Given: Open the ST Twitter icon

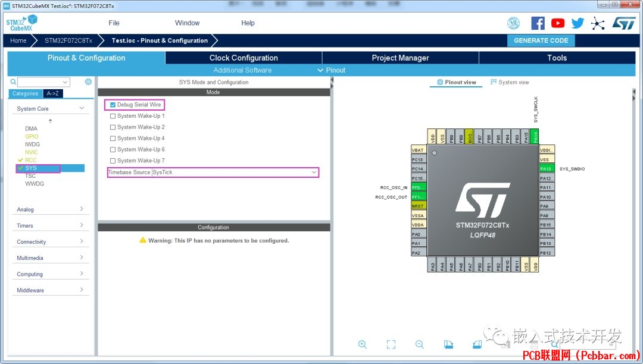Looking at the screenshot, I should 578,23.
